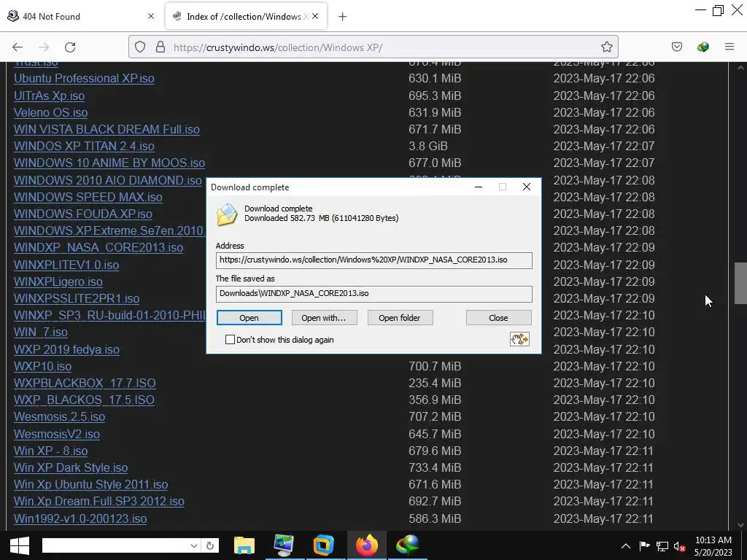Open a new tab with plus
This screenshot has height=560, width=747.
342,17
